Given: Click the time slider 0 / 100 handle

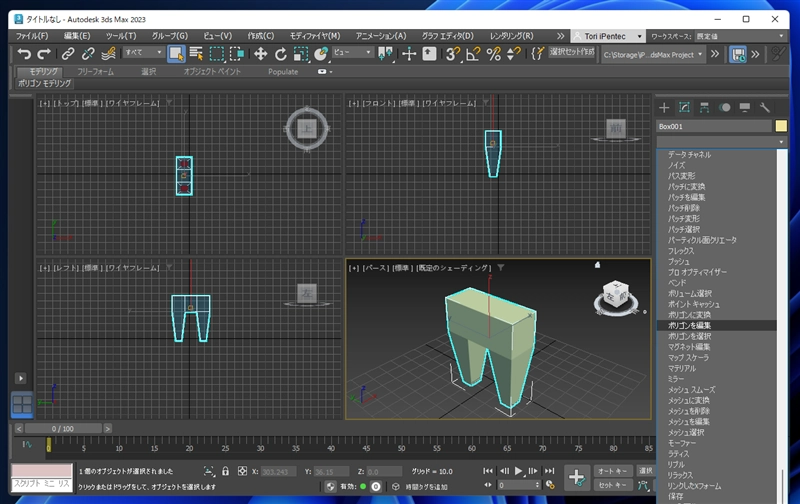Looking at the screenshot, I should (63, 429).
